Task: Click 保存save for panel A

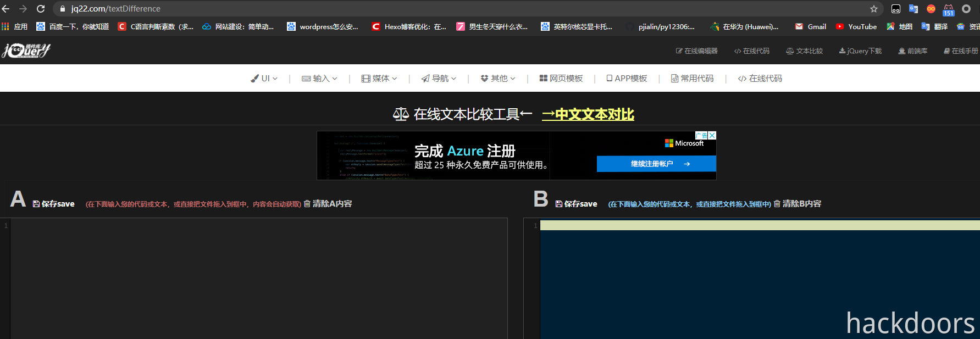Action: (x=53, y=204)
